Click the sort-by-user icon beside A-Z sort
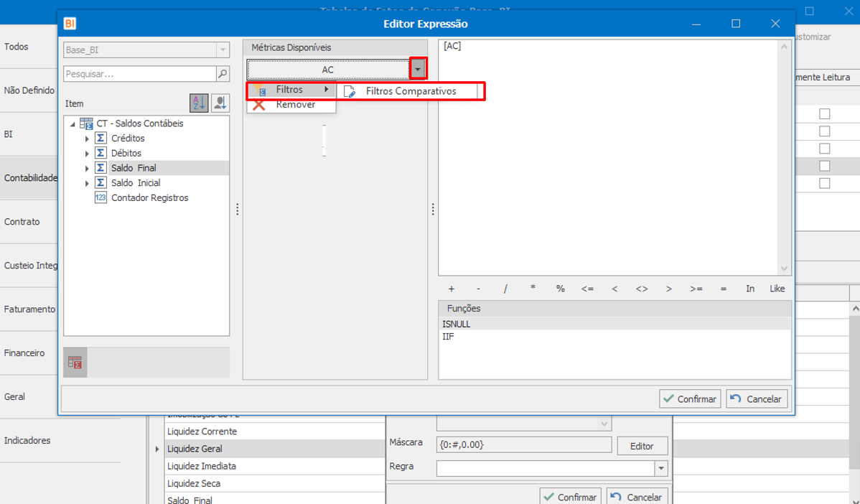This screenshot has height=504, width=860. point(220,103)
